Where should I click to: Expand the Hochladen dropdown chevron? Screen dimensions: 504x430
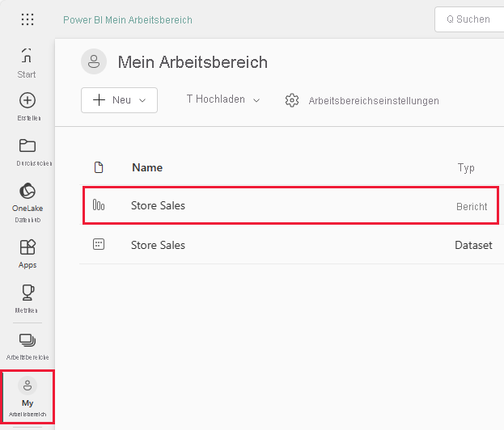pos(256,100)
